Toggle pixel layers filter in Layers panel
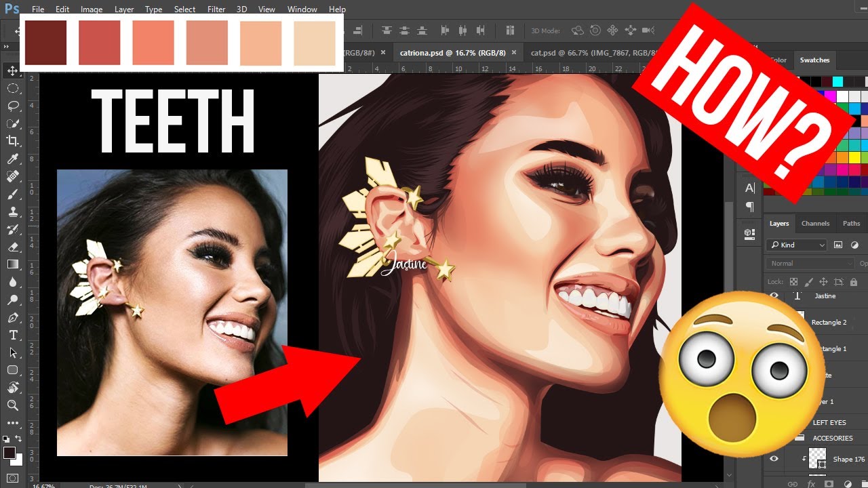The height and width of the screenshot is (488, 868). (x=838, y=245)
